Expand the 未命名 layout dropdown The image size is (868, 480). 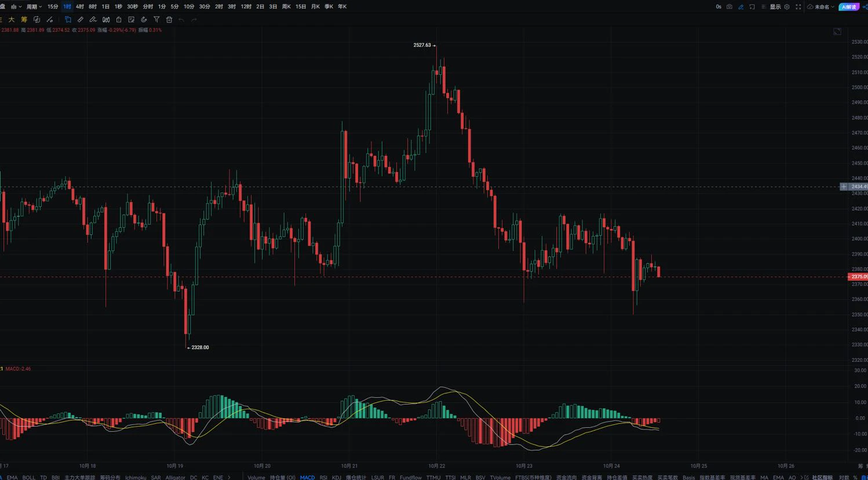821,7
